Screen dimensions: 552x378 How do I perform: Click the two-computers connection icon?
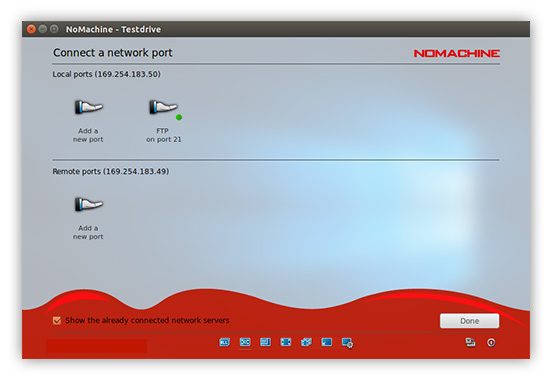point(470,342)
